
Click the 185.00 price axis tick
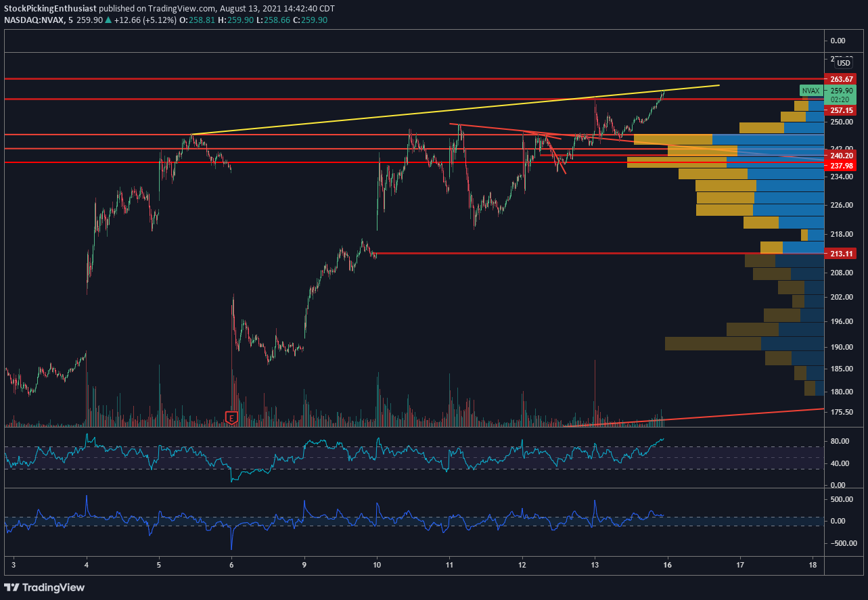841,369
